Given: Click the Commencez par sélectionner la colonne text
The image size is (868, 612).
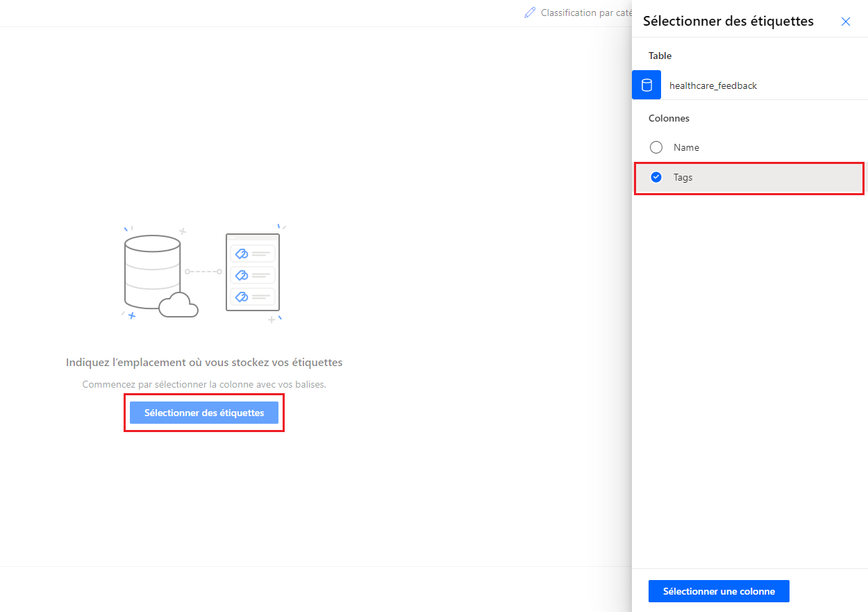Looking at the screenshot, I should 204,384.
